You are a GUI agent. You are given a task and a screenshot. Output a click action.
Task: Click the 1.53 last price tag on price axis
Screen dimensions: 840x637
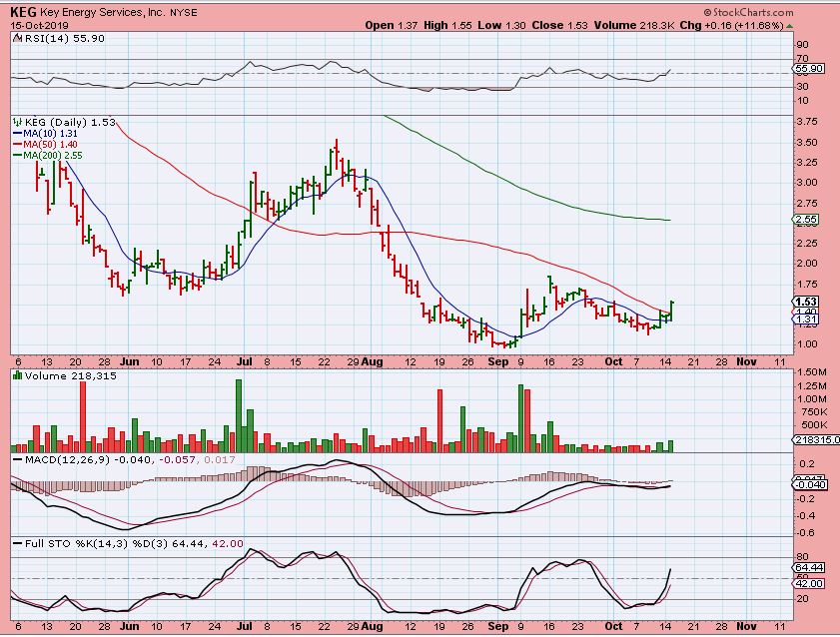click(806, 302)
